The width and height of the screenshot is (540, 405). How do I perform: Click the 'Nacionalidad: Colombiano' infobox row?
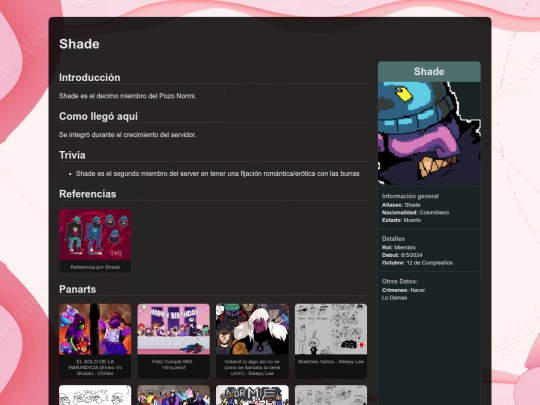click(x=415, y=212)
